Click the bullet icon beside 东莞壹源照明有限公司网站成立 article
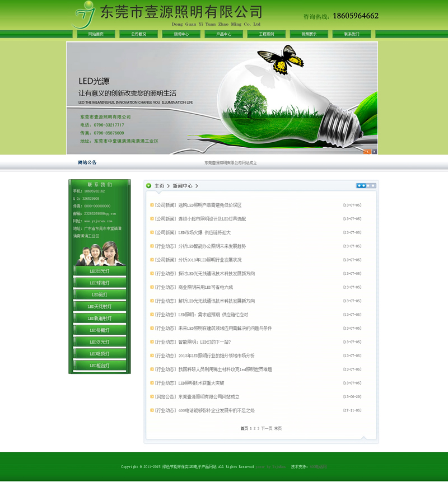 pos(152,397)
